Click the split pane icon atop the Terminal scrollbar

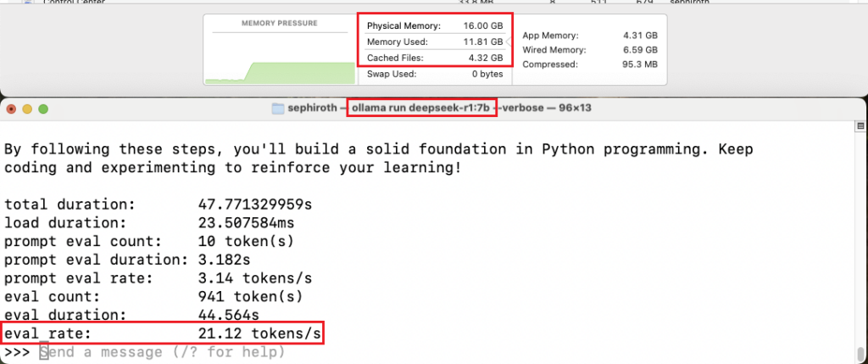pos(860,126)
